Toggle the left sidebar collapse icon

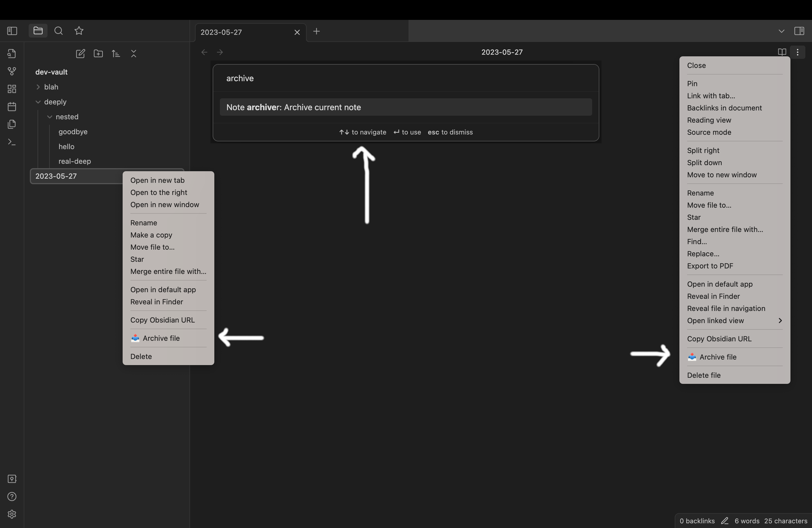[12, 31]
